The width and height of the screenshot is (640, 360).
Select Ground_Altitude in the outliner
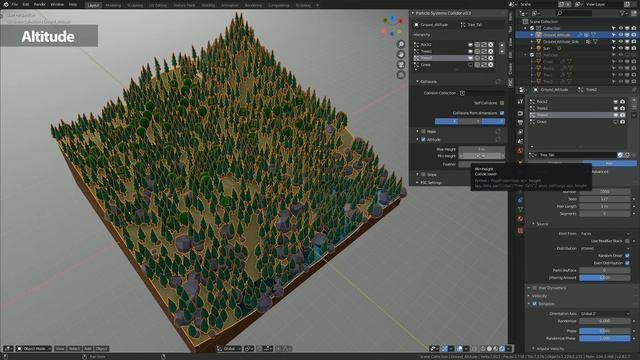click(556, 35)
